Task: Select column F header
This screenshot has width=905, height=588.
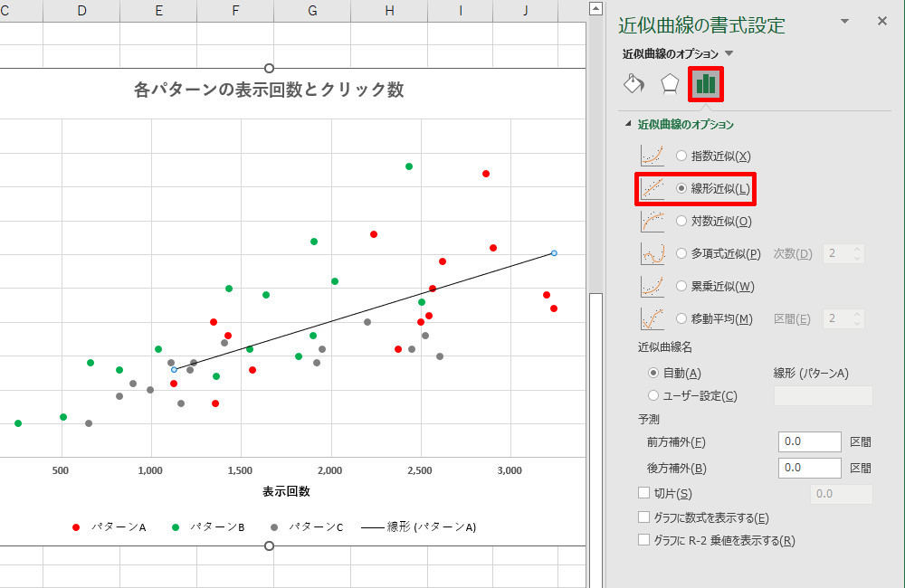Action: tap(235, 10)
